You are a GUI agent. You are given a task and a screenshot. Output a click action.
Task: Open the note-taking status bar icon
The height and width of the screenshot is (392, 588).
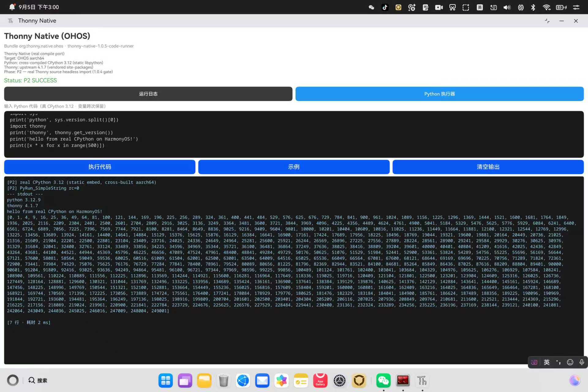tap(425, 7)
